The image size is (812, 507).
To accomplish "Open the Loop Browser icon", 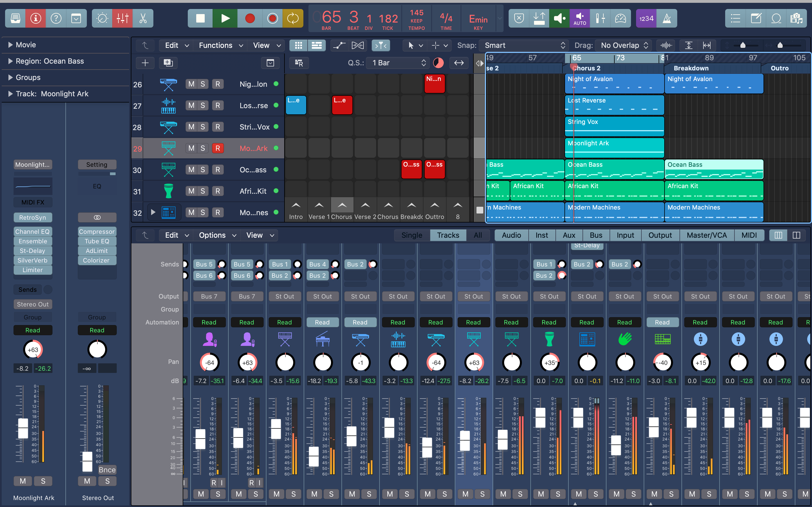I will (776, 18).
